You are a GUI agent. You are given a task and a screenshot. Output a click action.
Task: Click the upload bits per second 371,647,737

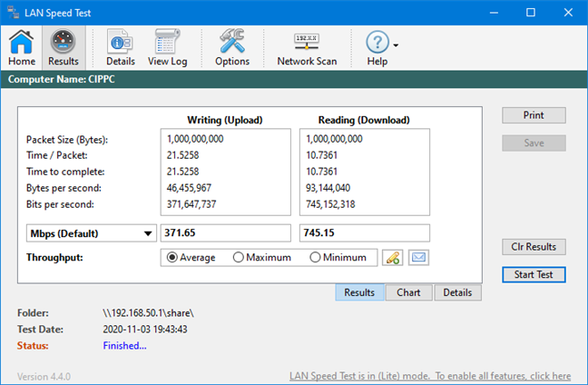(191, 204)
